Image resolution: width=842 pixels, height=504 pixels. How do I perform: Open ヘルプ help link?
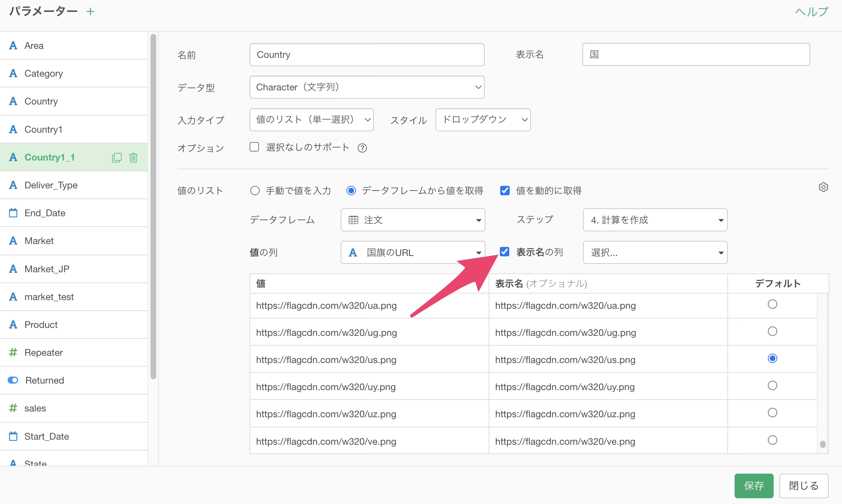click(x=812, y=12)
